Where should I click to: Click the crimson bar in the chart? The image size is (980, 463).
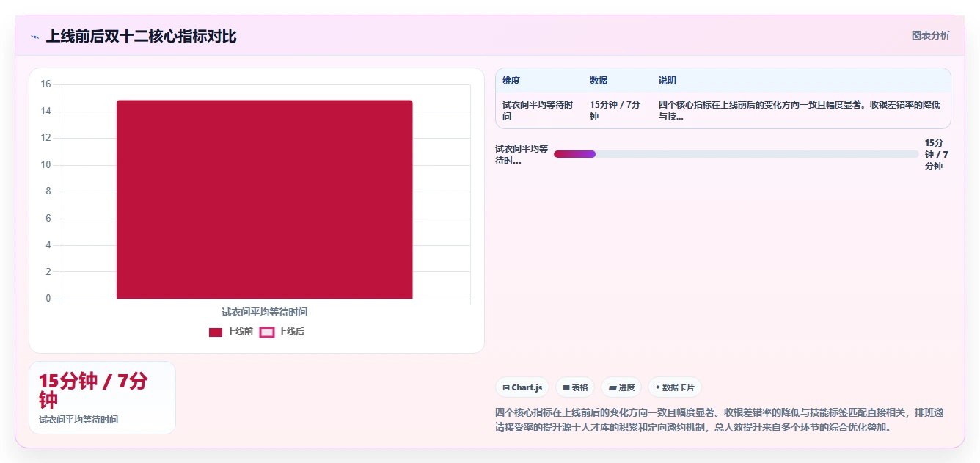pos(264,200)
